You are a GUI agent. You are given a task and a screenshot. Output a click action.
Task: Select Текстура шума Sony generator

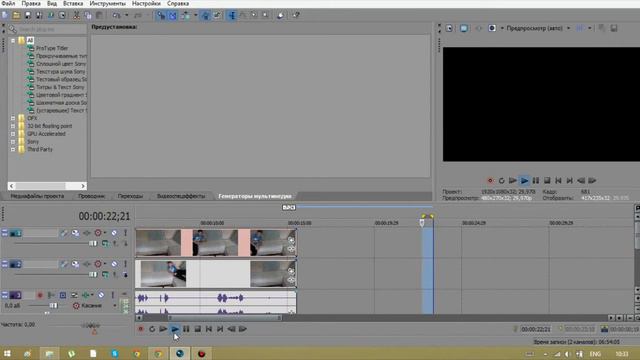click(61, 71)
